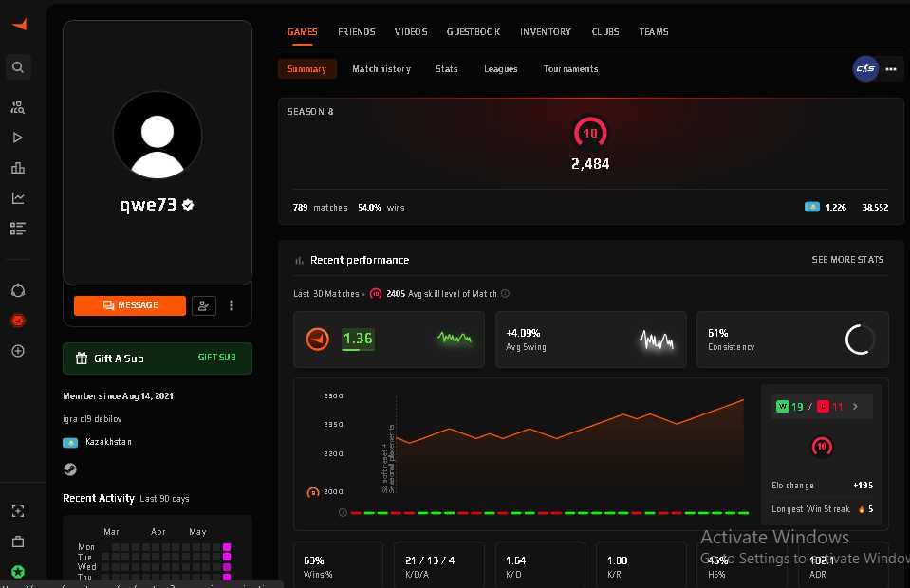The width and height of the screenshot is (910, 588).
Task: Click the plus circle add sidebar icon
Action: (18, 351)
